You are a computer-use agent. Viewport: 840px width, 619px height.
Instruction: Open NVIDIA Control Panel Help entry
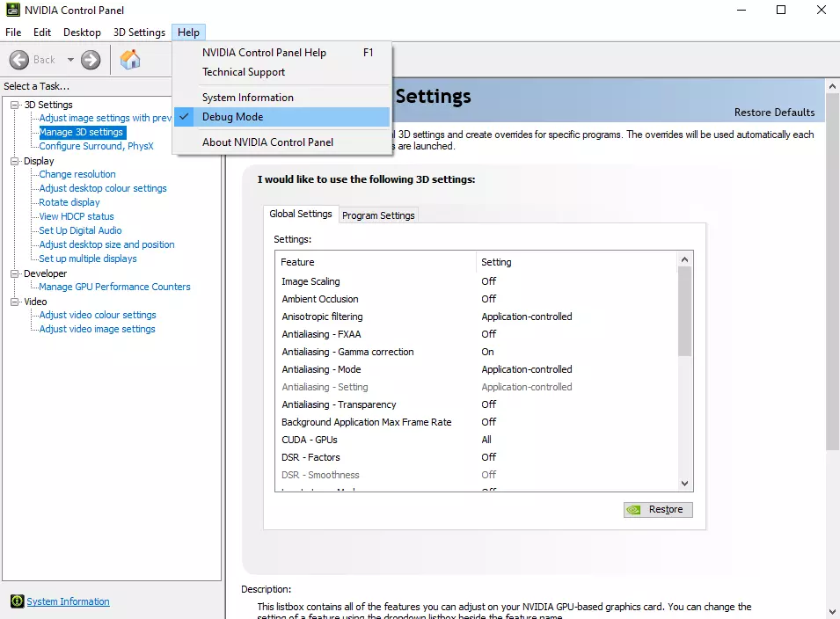click(281, 53)
